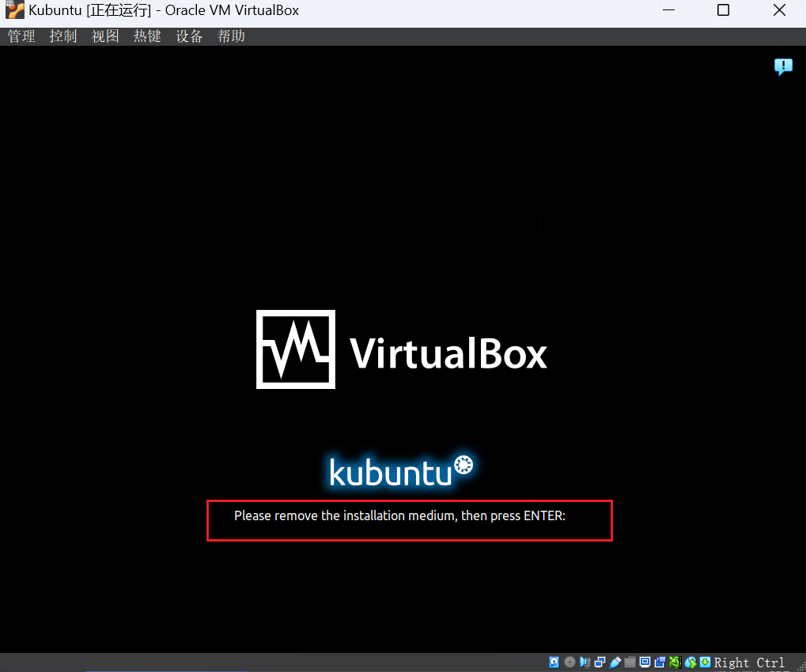
Task: Maximize the Kubuntu VirtualBox window
Action: pyautogui.click(x=723, y=10)
